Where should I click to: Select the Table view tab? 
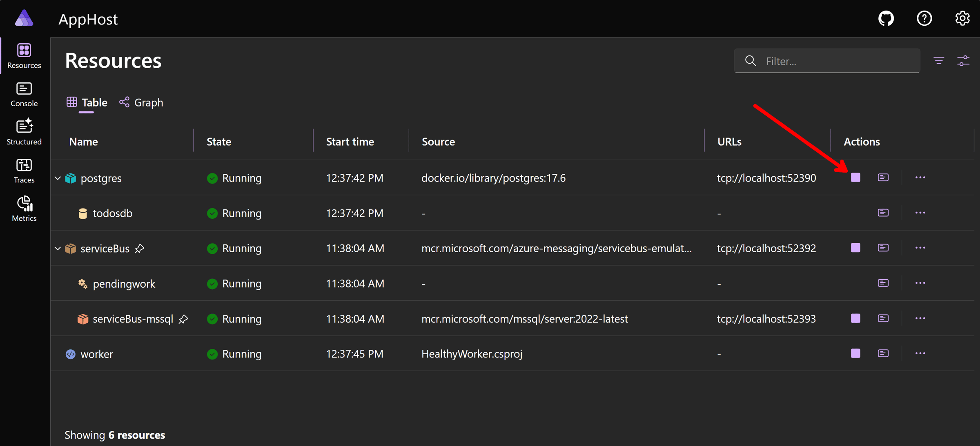click(87, 102)
